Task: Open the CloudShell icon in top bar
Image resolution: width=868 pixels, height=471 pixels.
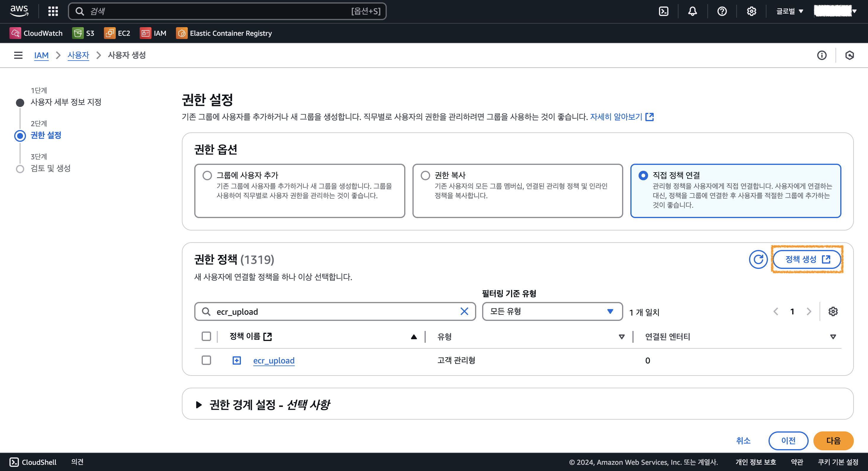Action: [x=663, y=12]
